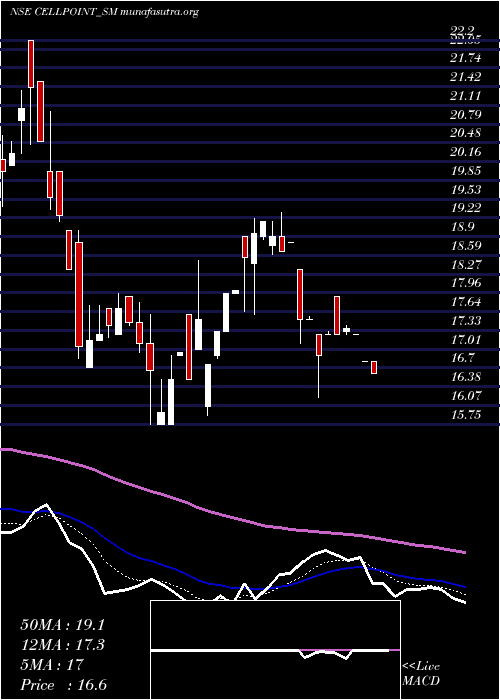Viewport: 500px width, 700px height.
Task: Click the 20.16 price axis label
Action: click(466, 151)
